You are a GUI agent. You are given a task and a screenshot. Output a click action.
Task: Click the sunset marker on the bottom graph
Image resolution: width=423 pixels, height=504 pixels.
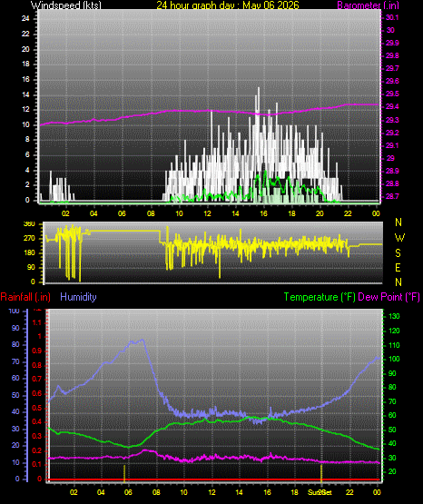320,473
